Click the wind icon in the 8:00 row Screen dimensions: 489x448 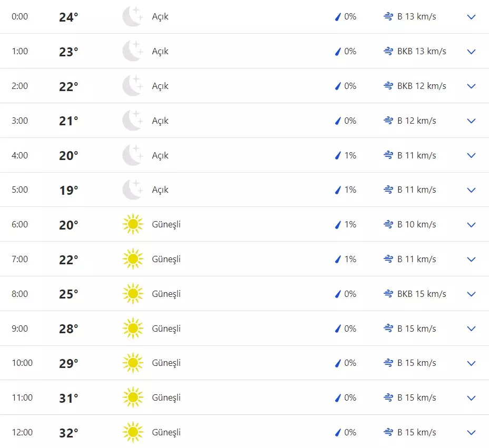pos(388,294)
